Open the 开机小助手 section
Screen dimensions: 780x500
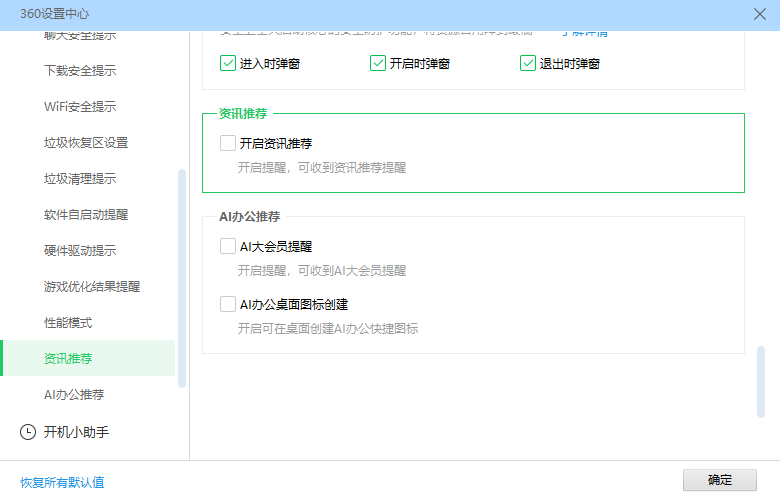[76, 432]
